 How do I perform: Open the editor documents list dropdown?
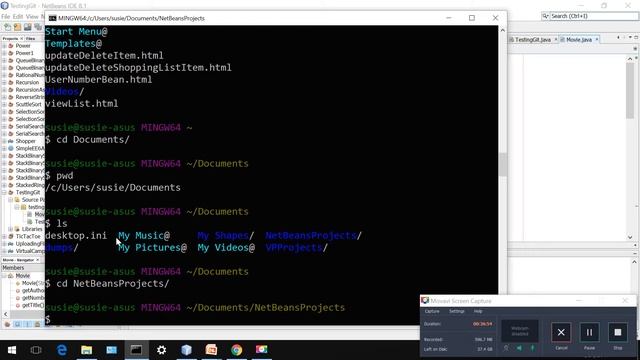click(630, 38)
